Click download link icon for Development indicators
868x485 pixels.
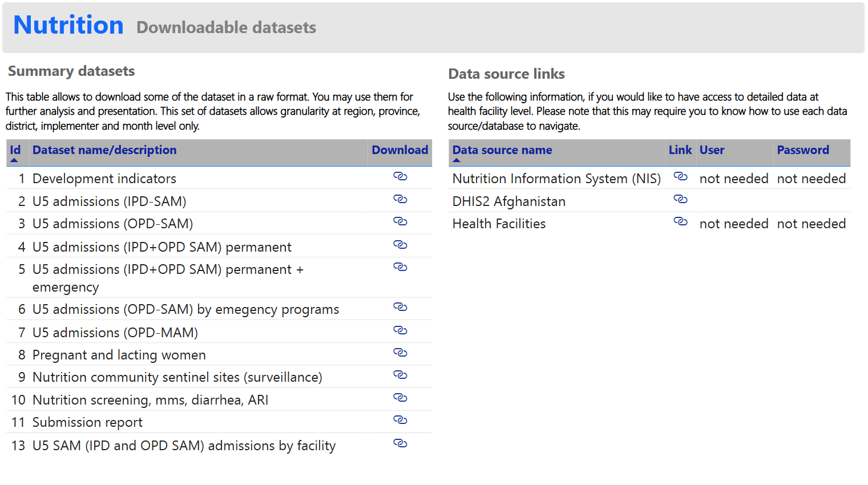pyautogui.click(x=400, y=176)
